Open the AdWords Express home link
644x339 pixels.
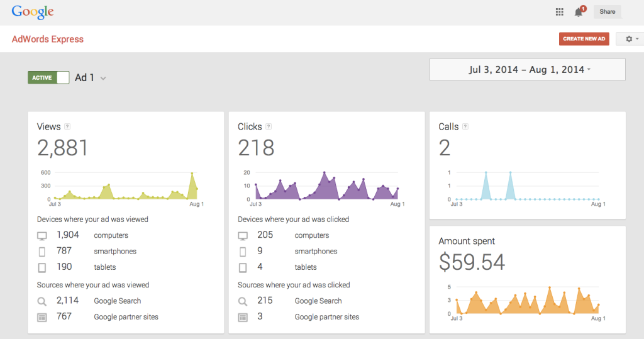point(48,39)
